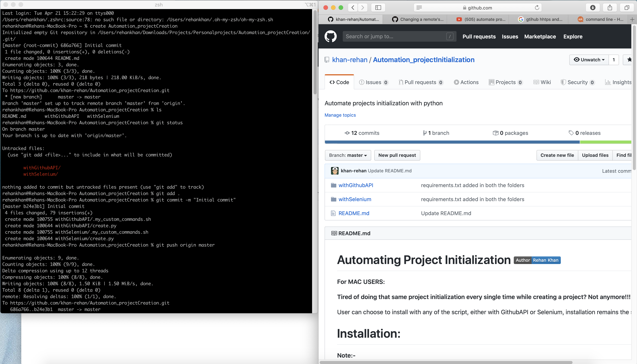Click the GitHub Octocat logo icon
Viewport: 637px width, 364px height.
330,37
